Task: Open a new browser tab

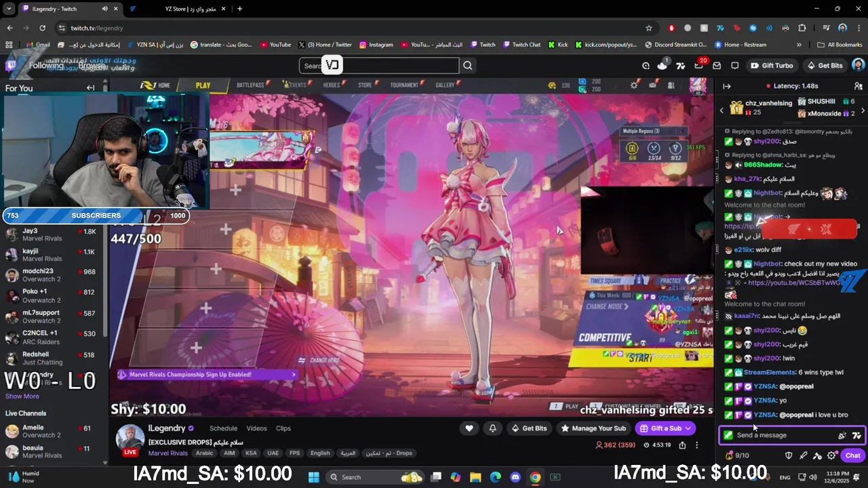Action: pyautogui.click(x=239, y=9)
